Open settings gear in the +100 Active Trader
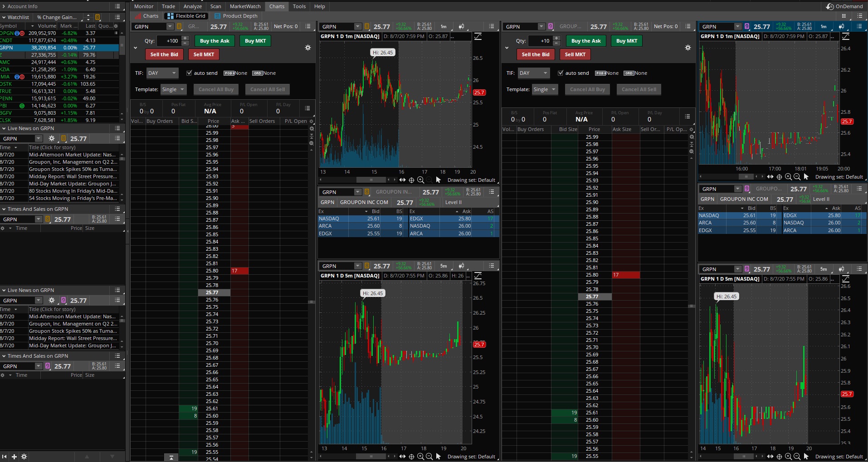 308,48
